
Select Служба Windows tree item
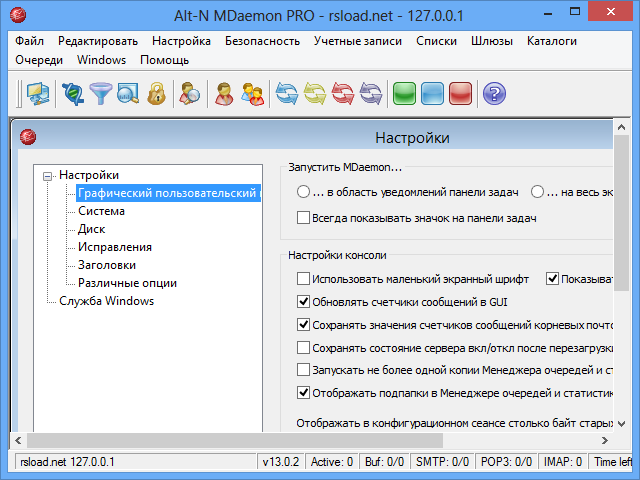click(x=107, y=301)
